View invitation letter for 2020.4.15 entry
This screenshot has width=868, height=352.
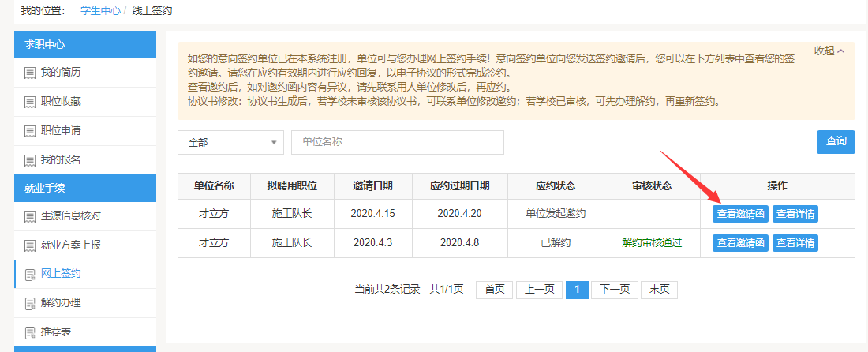(x=740, y=214)
